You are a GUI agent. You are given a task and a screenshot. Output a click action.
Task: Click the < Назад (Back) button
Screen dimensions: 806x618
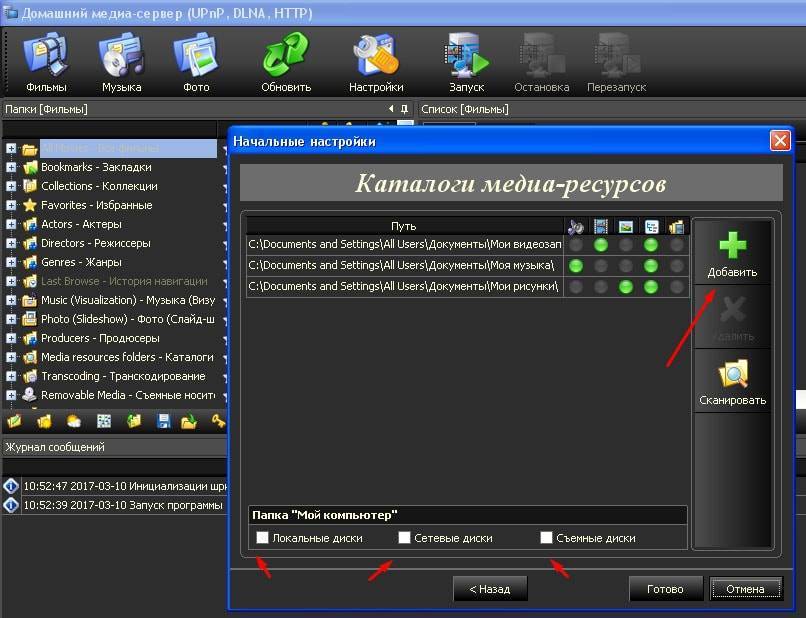point(489,589)
